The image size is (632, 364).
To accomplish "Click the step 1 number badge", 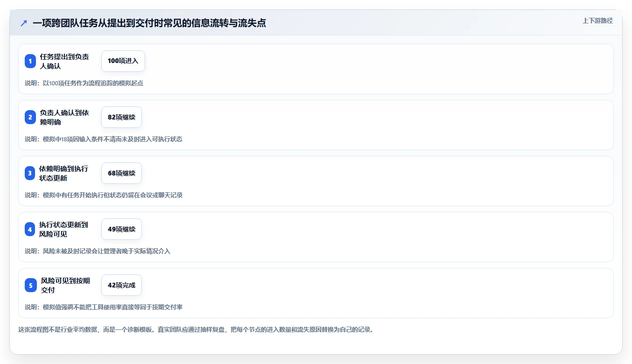I will [30, 61].
